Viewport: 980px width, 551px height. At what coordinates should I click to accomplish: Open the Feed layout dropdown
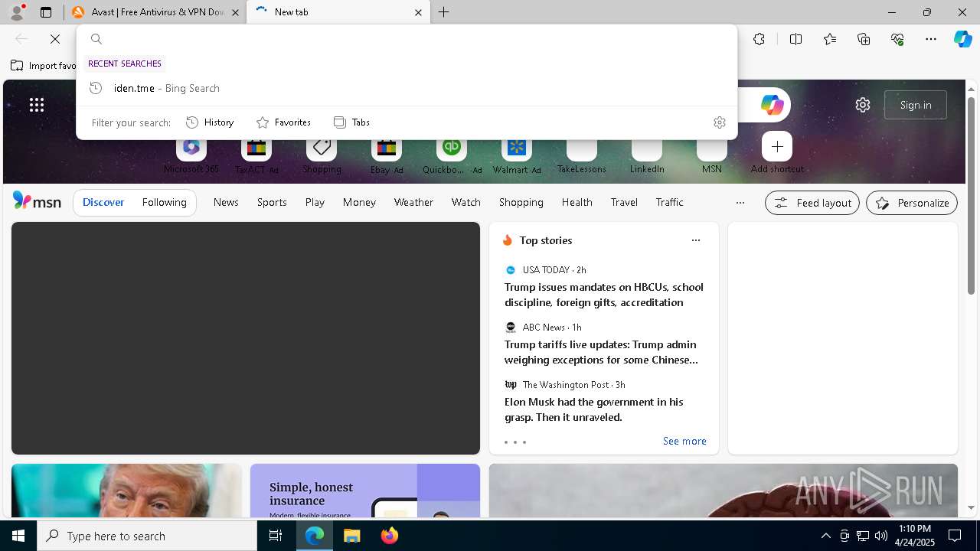(812, 203)
